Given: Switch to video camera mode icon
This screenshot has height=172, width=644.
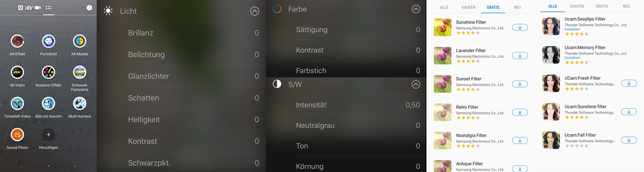Looking at the screenshot, I should click(38, 8).
